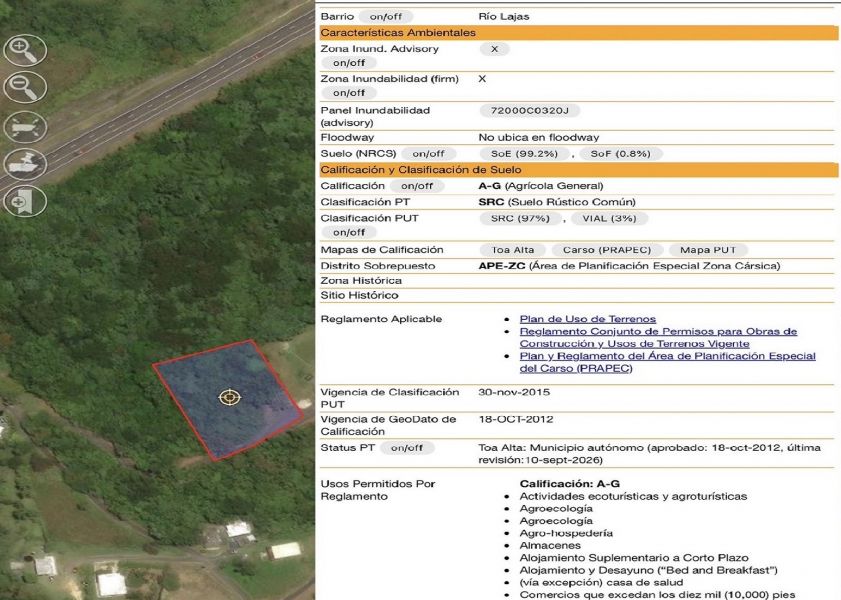Click the 18-OCT-2012 GeoDato date
The height and width of the screenshot is (600, 841).
pyautogui.click(x=515, y=419)
